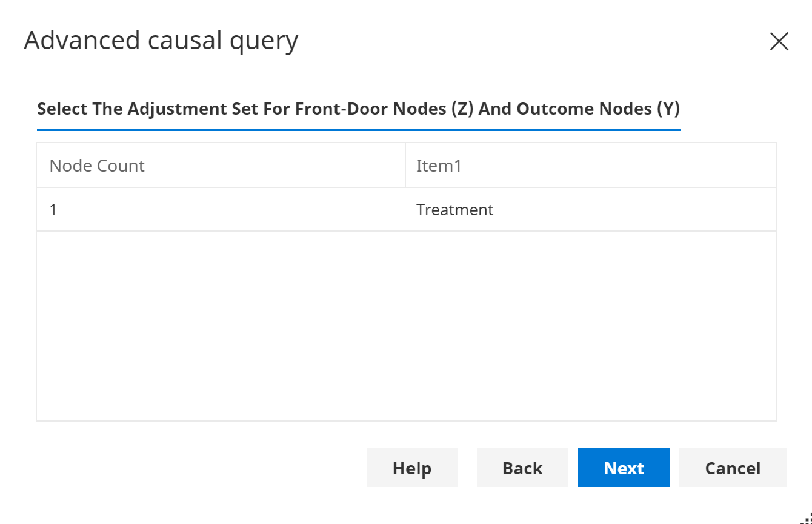
Task: Click blank cell space right of the 1 value
Action: pos(230,210)
